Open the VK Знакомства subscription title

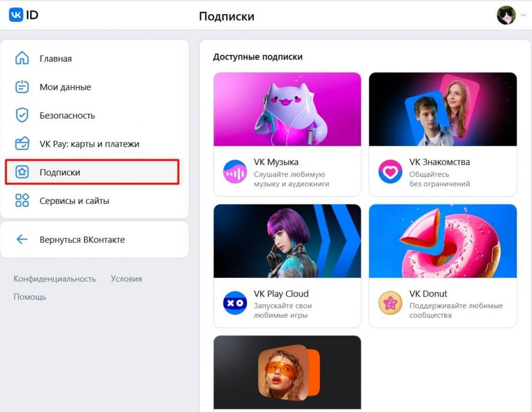pos(439,162)
